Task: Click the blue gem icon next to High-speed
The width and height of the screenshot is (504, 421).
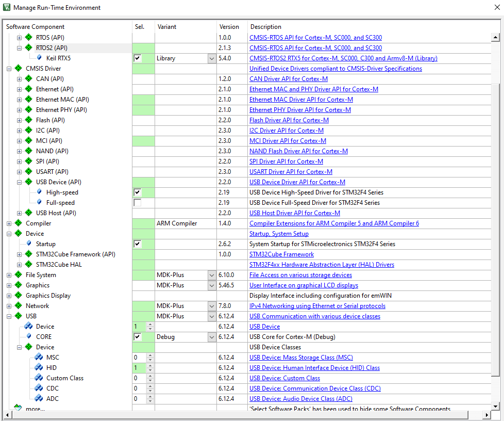Action: coord(39,192)
